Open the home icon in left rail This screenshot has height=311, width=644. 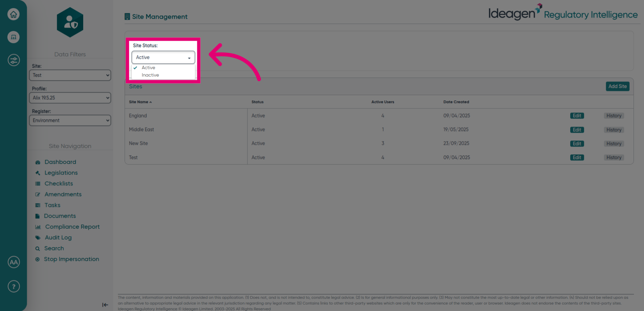(x=13, y=14)
